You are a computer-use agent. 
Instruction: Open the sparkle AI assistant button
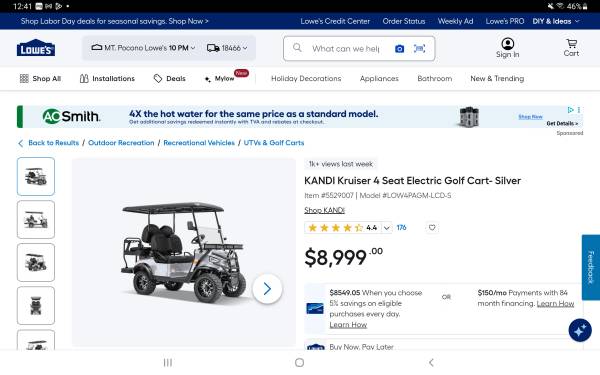point(580,330)
